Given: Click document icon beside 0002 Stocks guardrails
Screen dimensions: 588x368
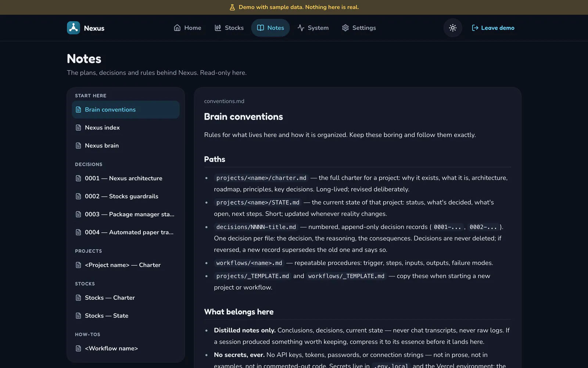Looking at the screenshot, I should click(78, 197).
